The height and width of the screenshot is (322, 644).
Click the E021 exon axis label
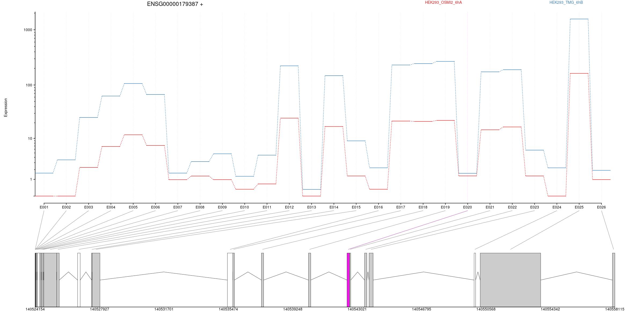pyautogui.click(x=490, y=207)
